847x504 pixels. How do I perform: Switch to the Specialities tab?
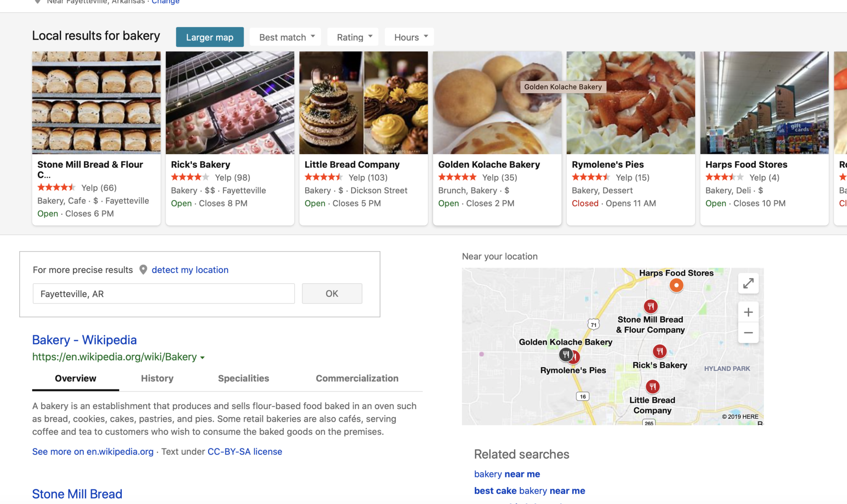(243, 378)
